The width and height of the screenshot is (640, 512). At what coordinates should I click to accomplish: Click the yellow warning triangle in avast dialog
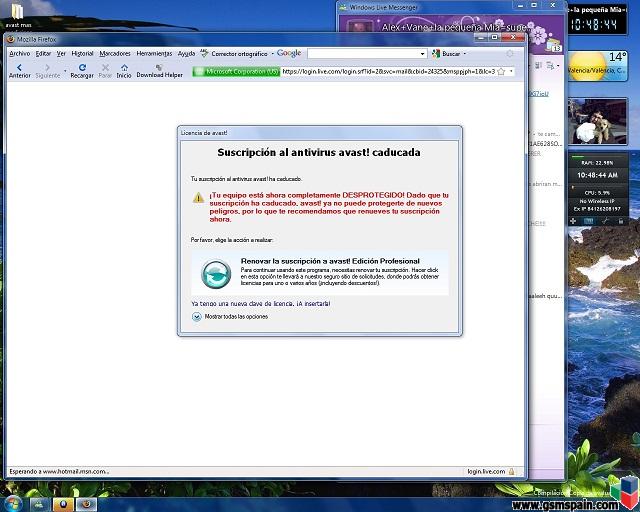tap(198, 198)
